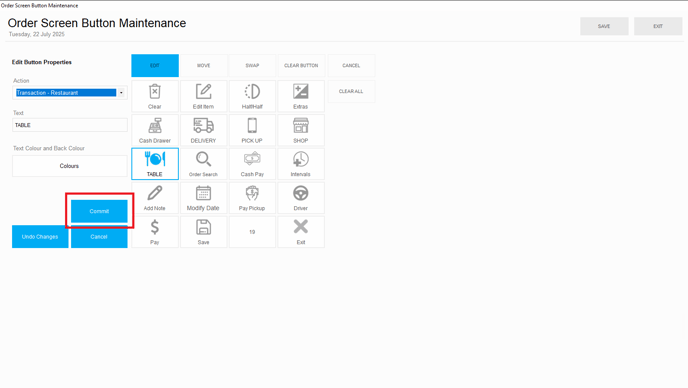Click the Undo Changes button
This screenshot has height=388, width=688.
40,237
